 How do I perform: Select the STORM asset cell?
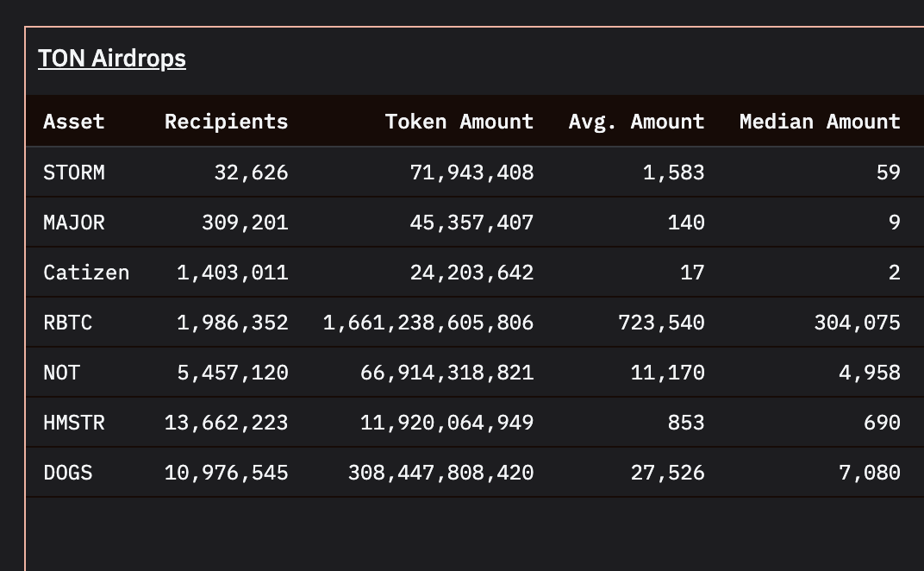point(74,173)
